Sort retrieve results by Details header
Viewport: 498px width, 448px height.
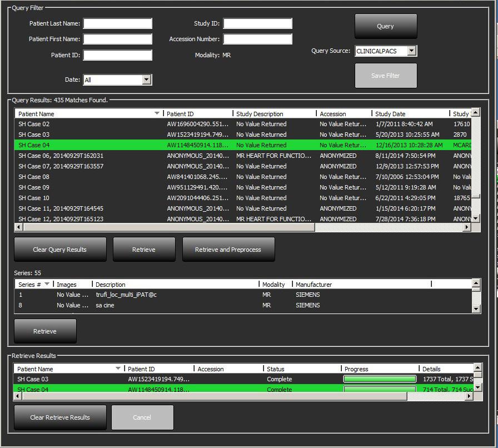[446, 369]
